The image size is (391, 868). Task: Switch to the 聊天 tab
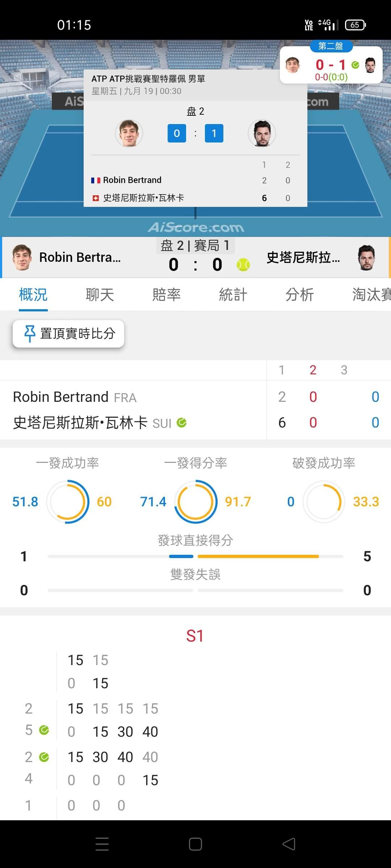pyautogui.click(x=100, y=294)
